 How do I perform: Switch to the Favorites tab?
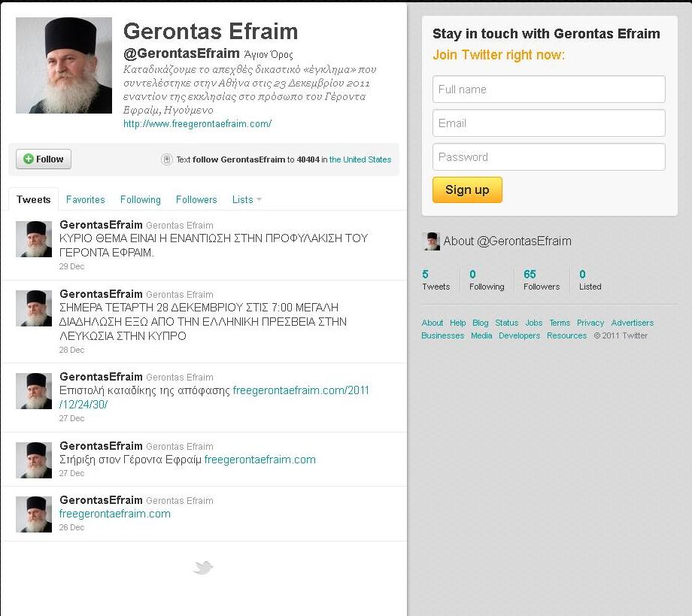86,199
